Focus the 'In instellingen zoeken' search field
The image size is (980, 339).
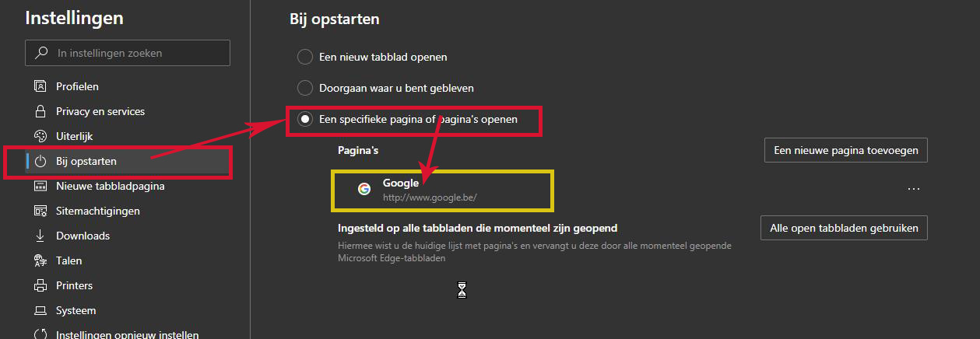point(136,53)
